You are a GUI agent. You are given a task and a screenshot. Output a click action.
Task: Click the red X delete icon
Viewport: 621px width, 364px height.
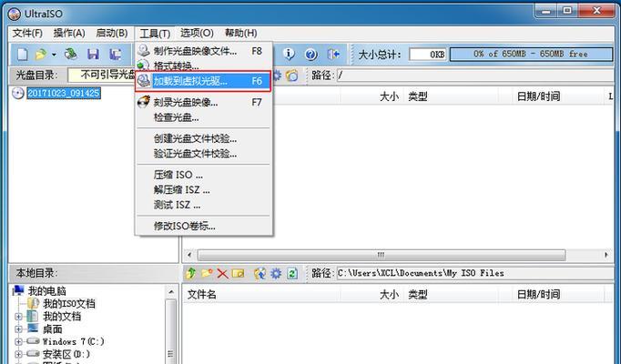pos(222,273)
